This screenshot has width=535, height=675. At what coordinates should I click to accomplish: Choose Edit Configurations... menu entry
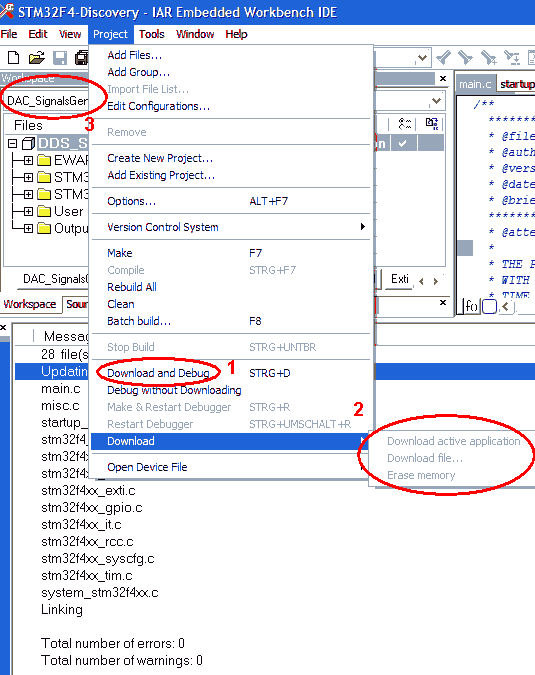231,106
